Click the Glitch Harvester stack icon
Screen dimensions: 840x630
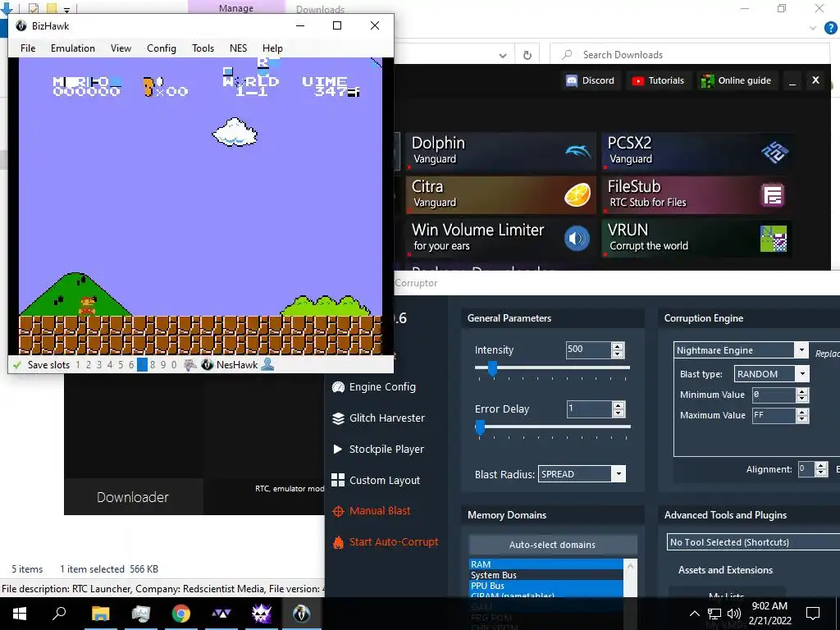338,418
